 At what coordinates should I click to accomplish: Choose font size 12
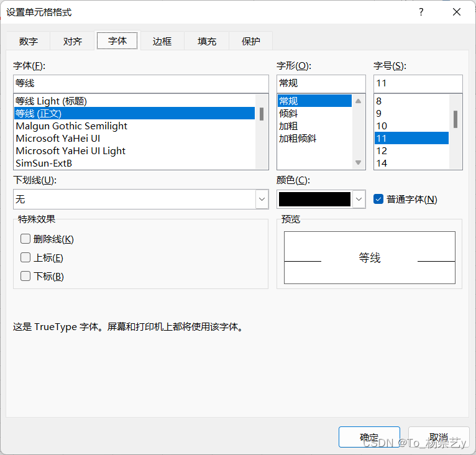411,150
